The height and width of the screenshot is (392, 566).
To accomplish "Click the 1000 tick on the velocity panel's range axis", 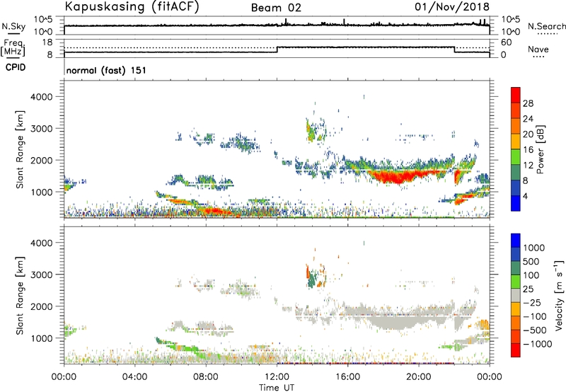I will (42, 338).
